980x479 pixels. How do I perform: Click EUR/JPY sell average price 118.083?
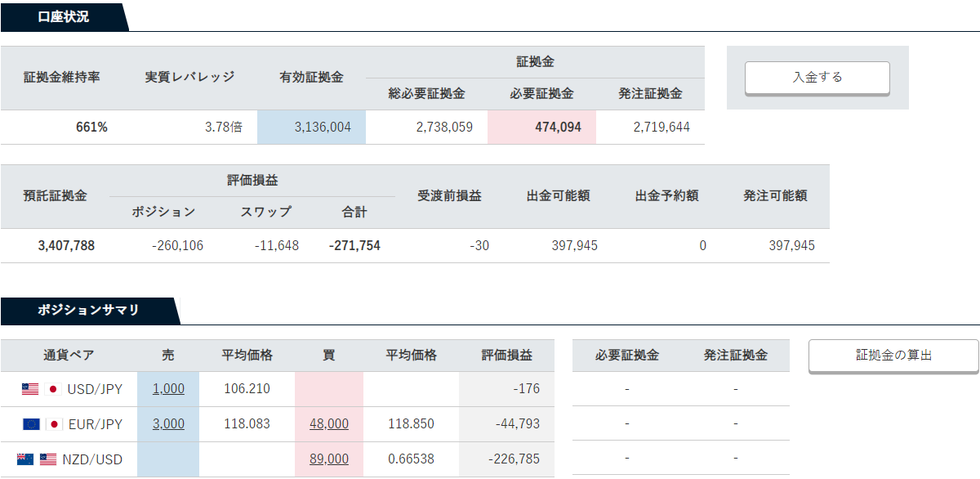point(247,424)
